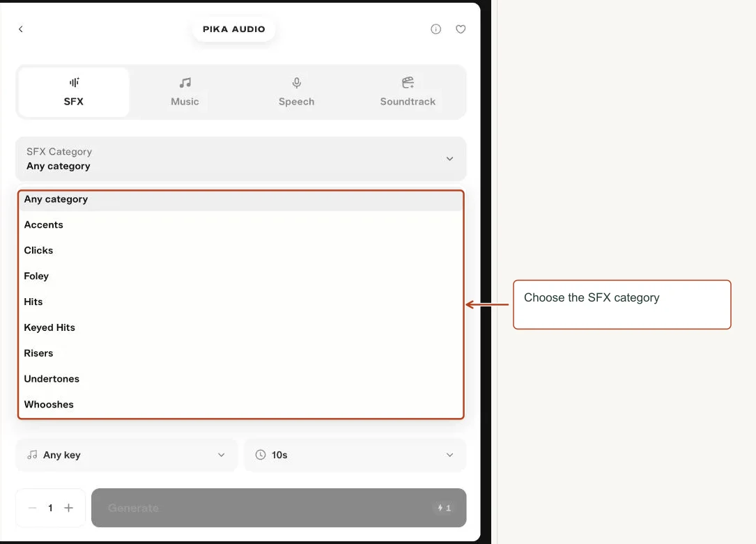Choose the Any category option
The height and width of the screenshot is (544, 756).
(240, 199)
